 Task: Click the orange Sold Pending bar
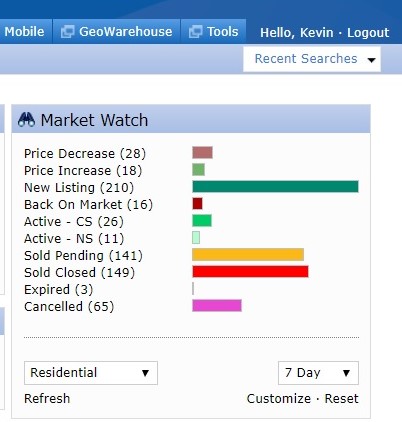click(x=248, y=255)
